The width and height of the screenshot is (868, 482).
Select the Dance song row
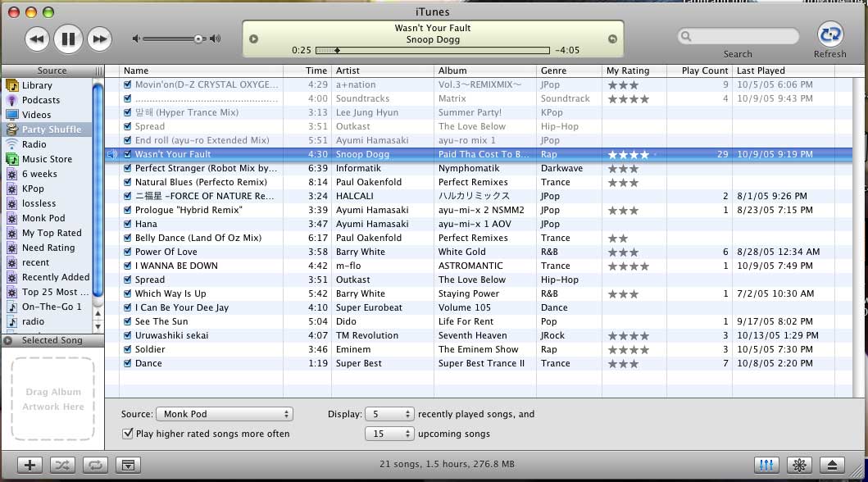[479, 364]
